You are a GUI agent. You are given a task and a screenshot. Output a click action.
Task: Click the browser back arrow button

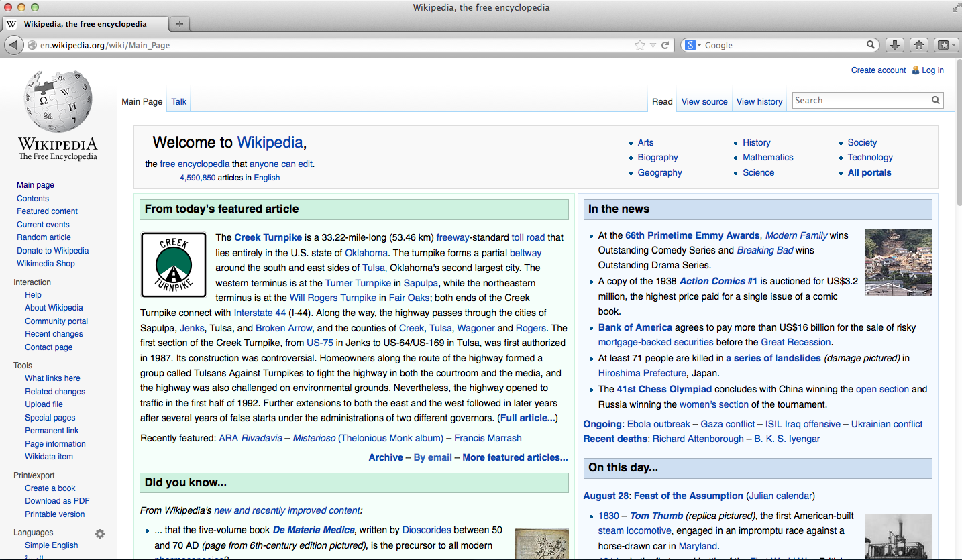[13, 45]
